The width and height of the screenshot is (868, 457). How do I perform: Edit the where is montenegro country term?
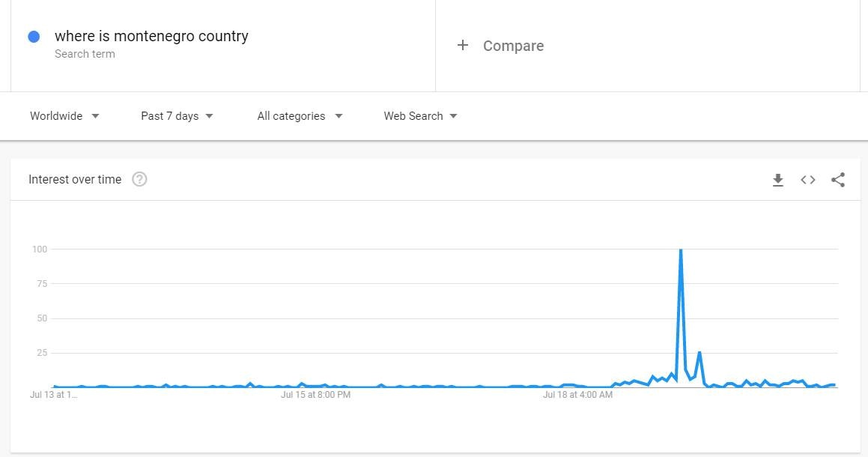click(151, 36)
